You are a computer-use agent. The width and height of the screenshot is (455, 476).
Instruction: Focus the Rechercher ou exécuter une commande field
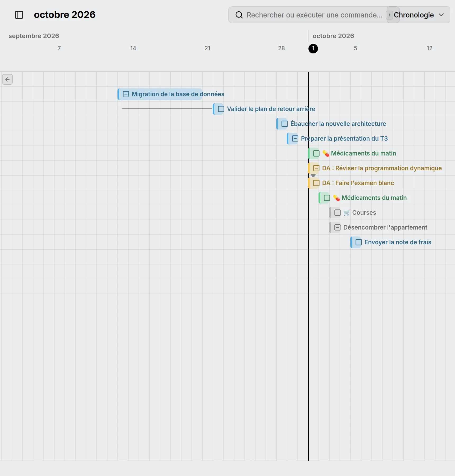(314, 15)
